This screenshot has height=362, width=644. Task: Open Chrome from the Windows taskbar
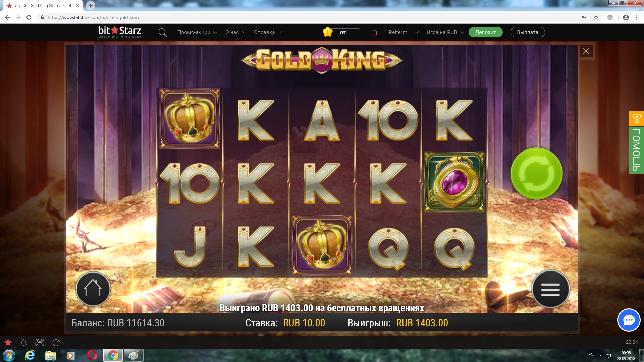[x=113, y=355]
